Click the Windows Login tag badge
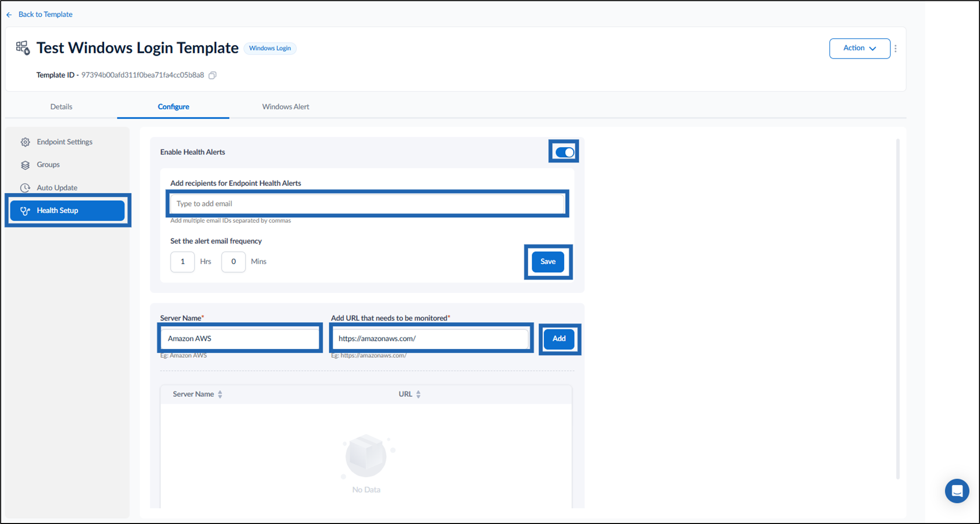The width and height of the screenshot is (980, 524). (270, 48)
